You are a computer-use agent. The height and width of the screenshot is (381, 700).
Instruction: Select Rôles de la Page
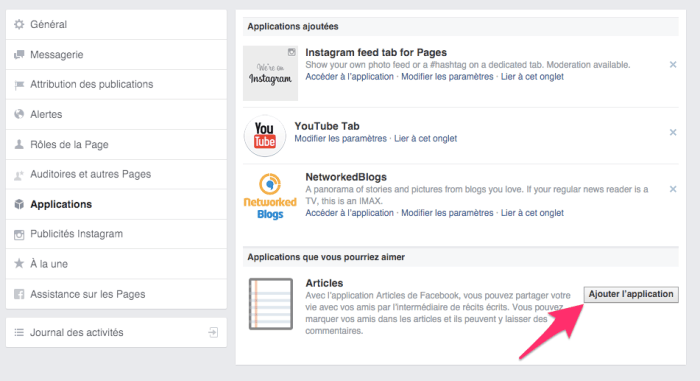click(x=116, y=144)
